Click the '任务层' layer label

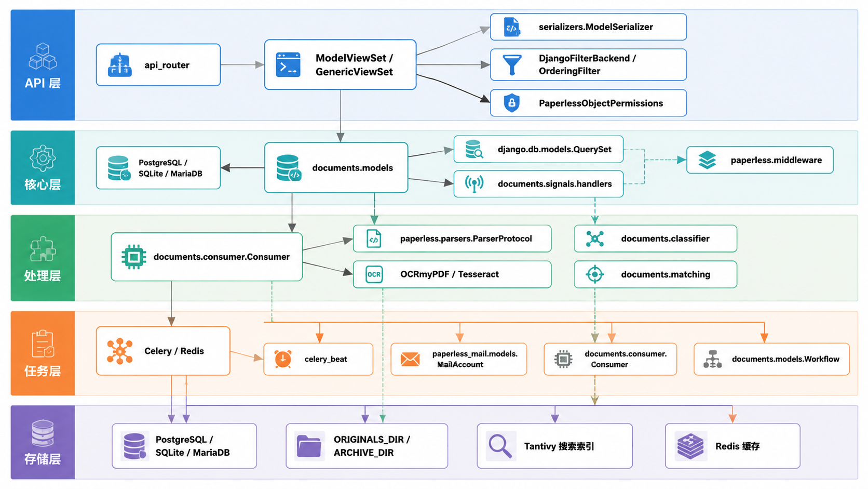tap(43, 371)
